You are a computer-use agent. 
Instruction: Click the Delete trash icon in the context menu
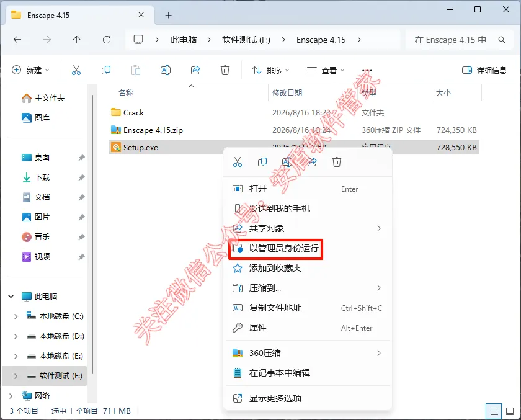pyautogui.click(x=337, y=162)
